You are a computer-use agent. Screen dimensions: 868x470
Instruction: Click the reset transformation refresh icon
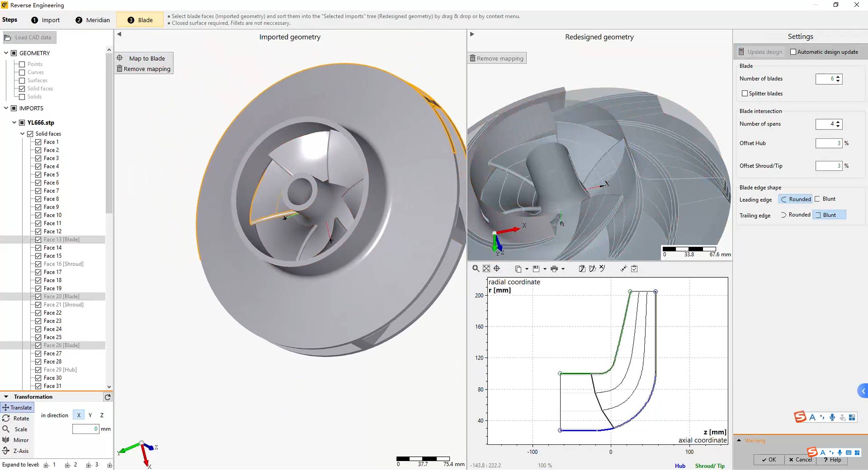click(108, 397)
